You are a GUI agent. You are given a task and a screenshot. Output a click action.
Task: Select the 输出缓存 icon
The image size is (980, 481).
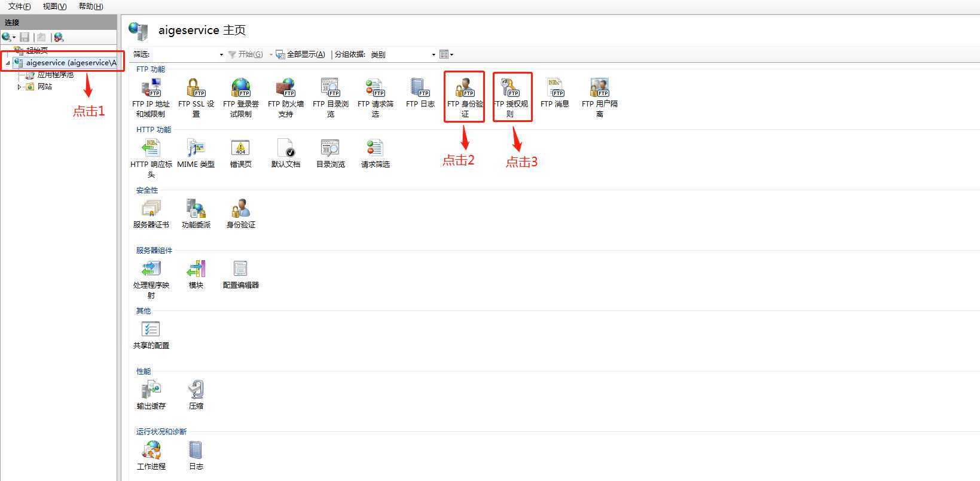coord(151,395)
